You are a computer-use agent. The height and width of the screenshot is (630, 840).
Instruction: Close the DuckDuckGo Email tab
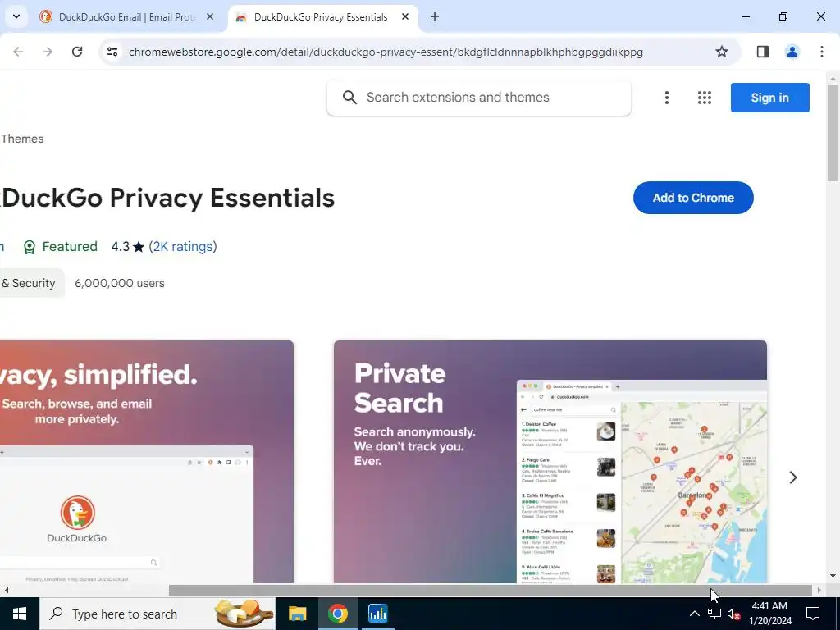coord(210,17)
